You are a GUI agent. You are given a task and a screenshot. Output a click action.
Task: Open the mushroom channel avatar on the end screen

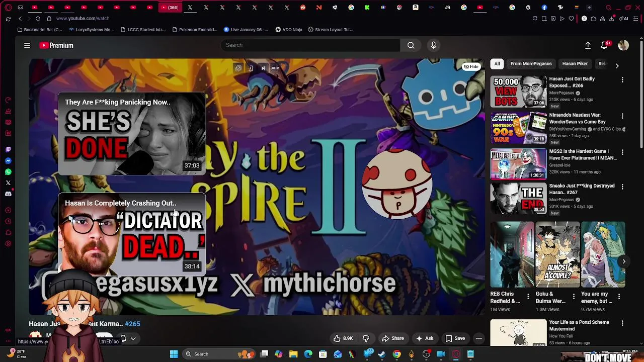(x=397, y=184)
